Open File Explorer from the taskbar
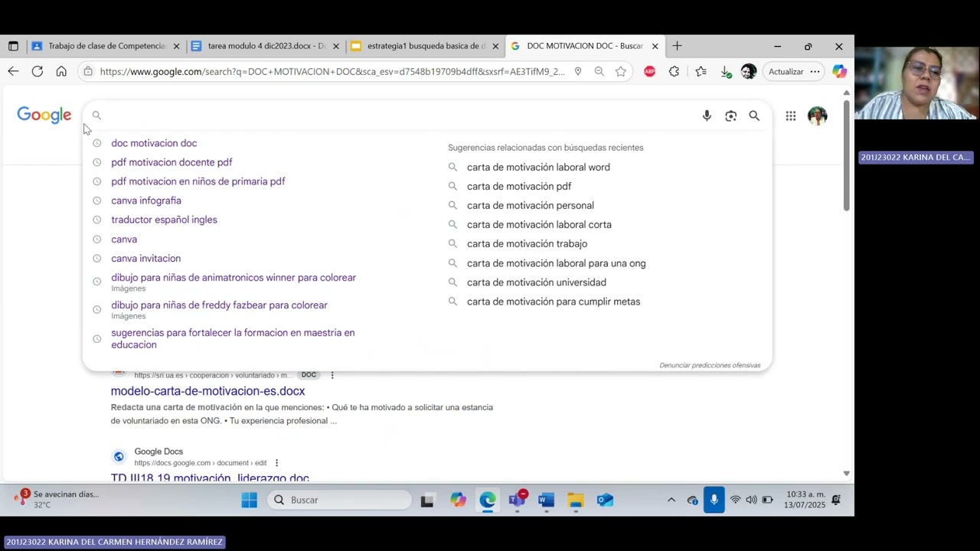The height and width of the screenshot is (551, 980). point(576,500)
